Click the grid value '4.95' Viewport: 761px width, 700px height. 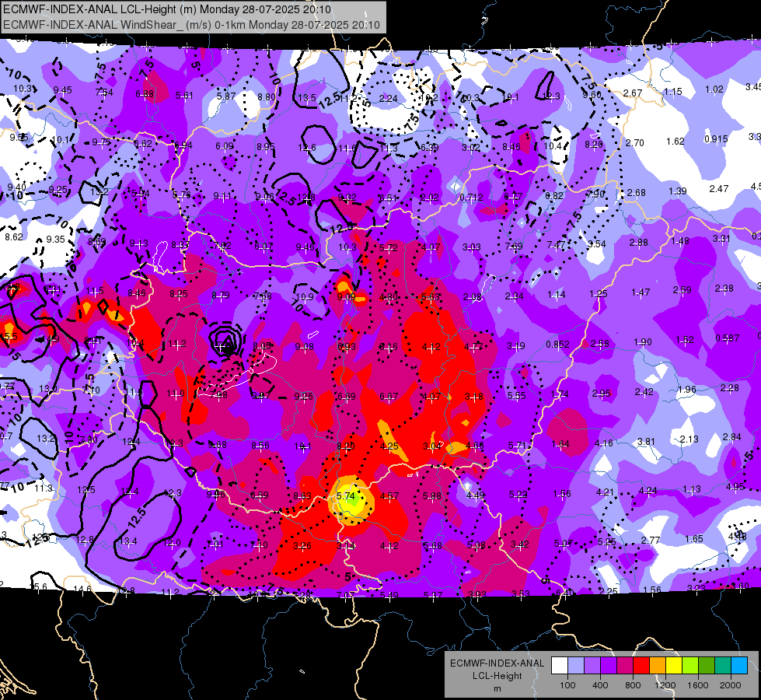tap(735, 486)
